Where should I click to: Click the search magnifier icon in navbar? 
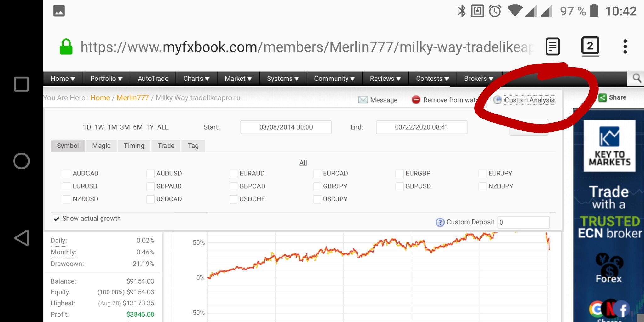[637, 78]
